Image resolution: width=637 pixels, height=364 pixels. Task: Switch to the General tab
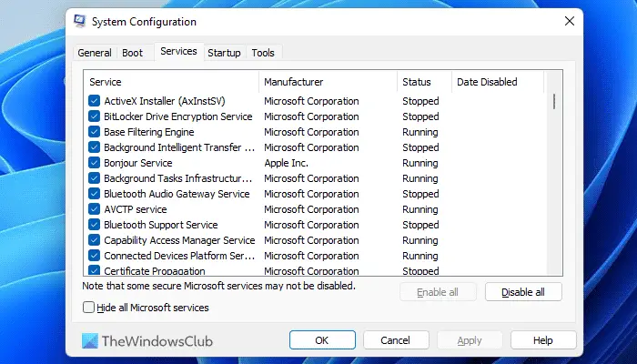click(95, 53)
